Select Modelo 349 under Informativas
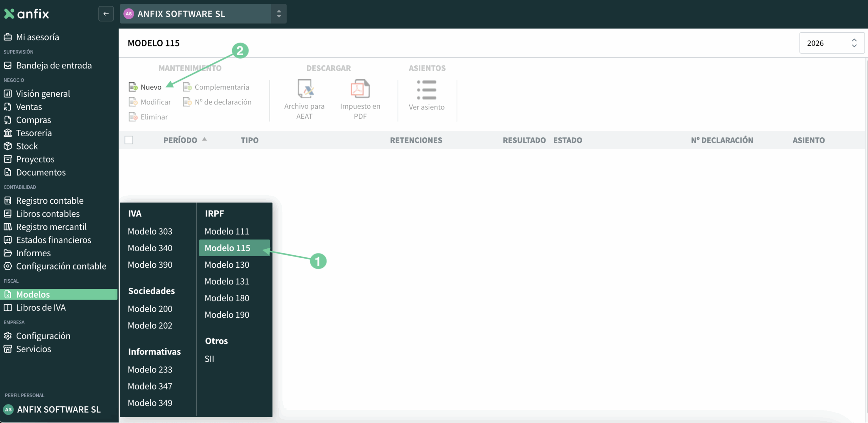Viewport: 868px width, 423px height. tap(150, 403)
